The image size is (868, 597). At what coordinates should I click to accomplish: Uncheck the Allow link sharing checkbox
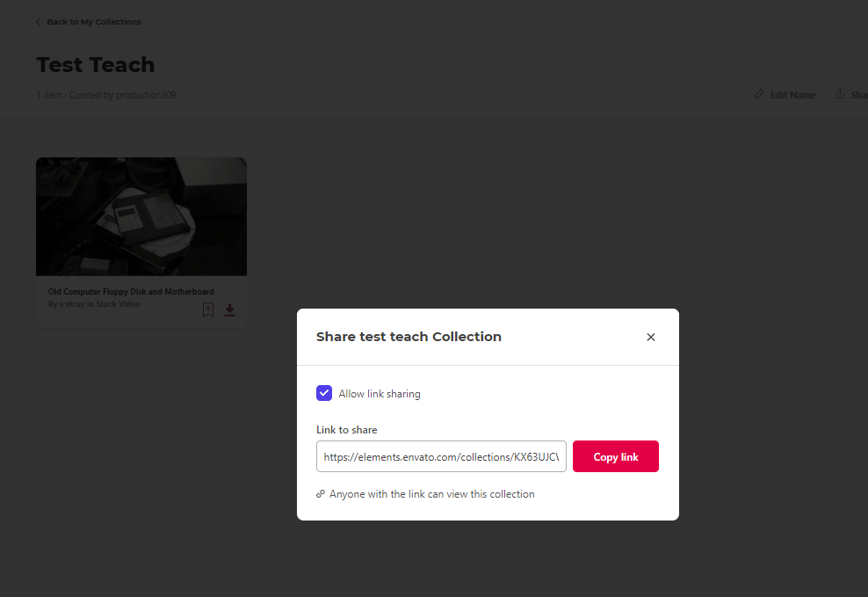(324, 393)
